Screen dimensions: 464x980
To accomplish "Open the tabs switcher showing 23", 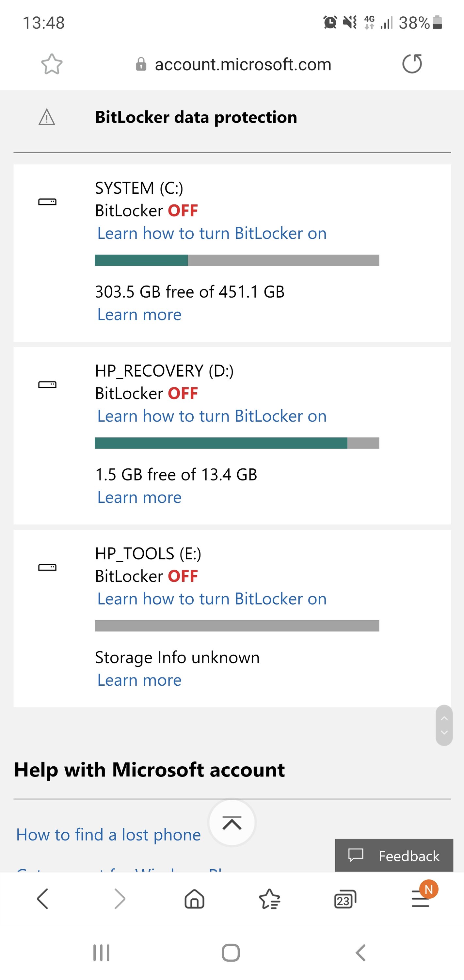I will [345, 899].
